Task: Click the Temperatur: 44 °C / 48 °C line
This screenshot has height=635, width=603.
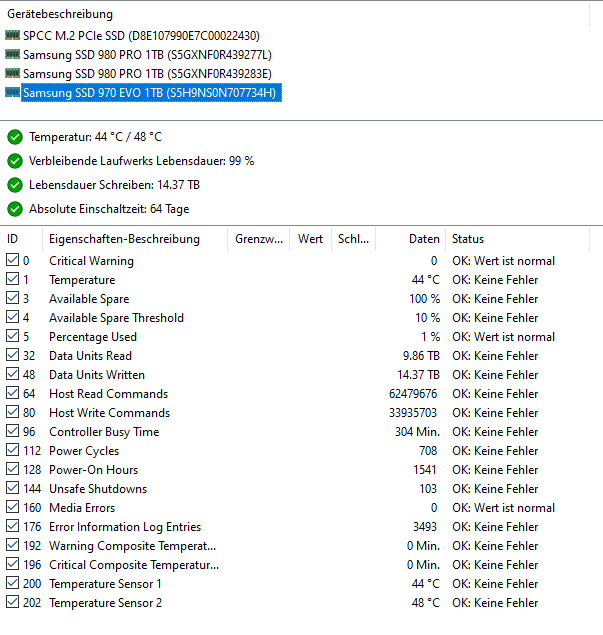Action: pos(95,137)
